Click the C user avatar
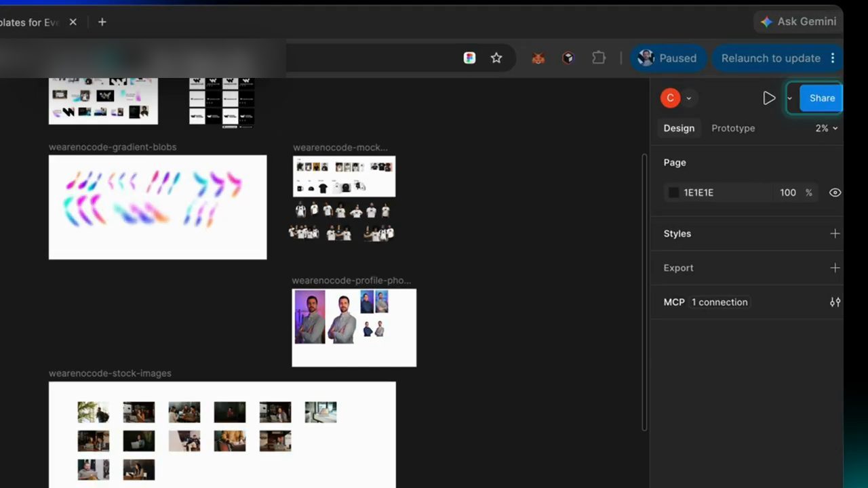Image resolution: width=868 pixels, height=488 pixels. [670, 98]
